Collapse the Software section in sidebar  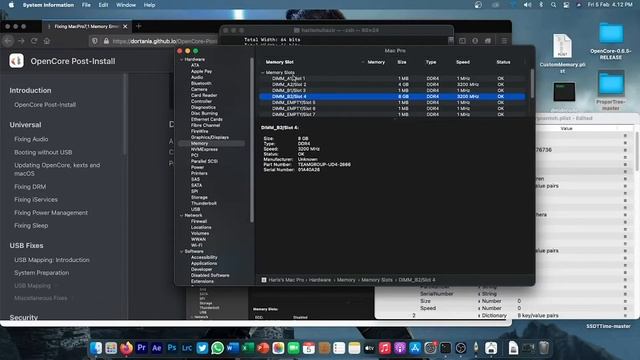(182, 251)
